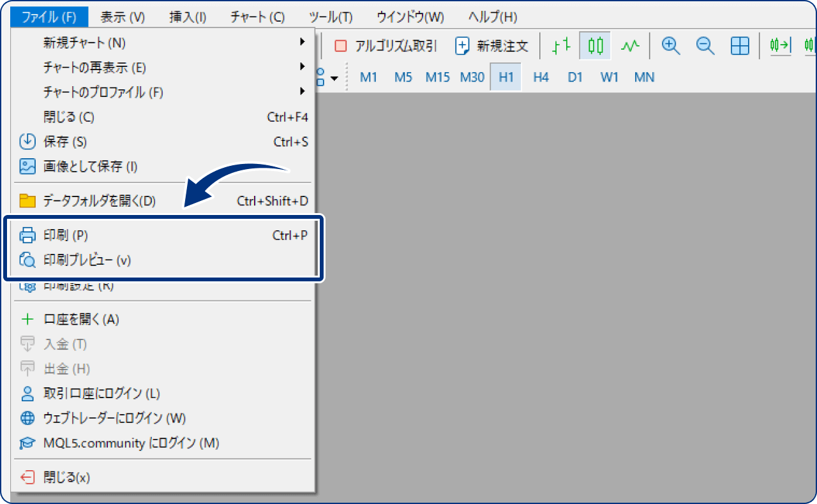817x504 pixels.
Task: Click the chart shift icon in toolbar
Action: 780,46
